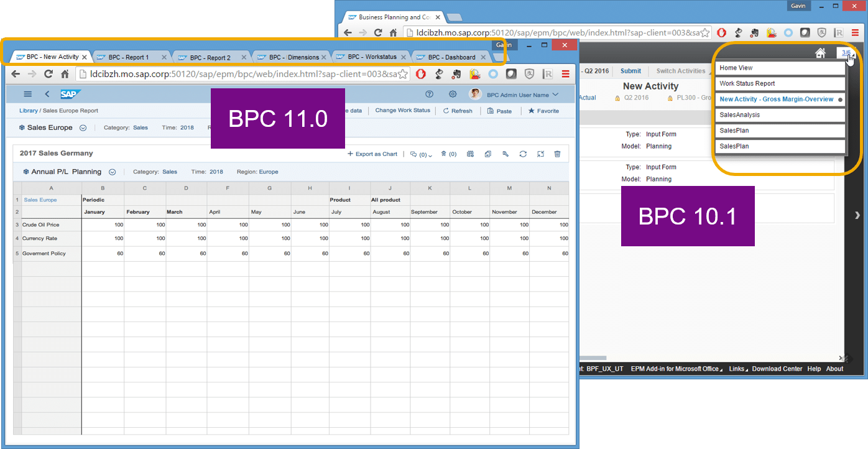The height and width of the screenshot is (449, 868).
Task: Click Change Work Status
Action: 402,111
